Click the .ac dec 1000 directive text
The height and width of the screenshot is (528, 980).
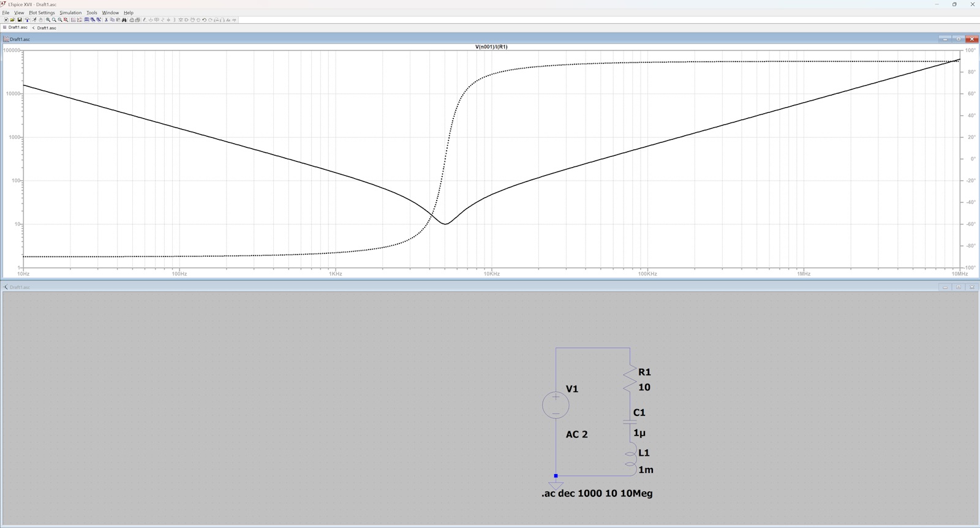[597, 493]
